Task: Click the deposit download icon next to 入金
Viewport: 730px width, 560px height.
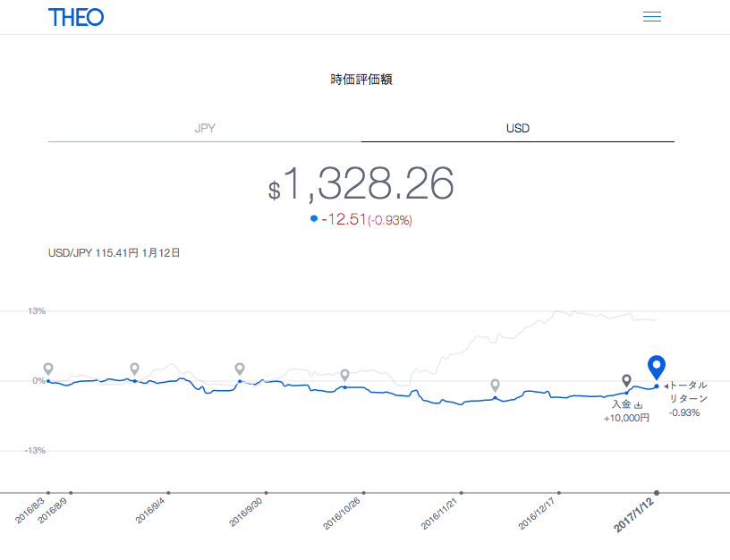Action: point(638,405)
